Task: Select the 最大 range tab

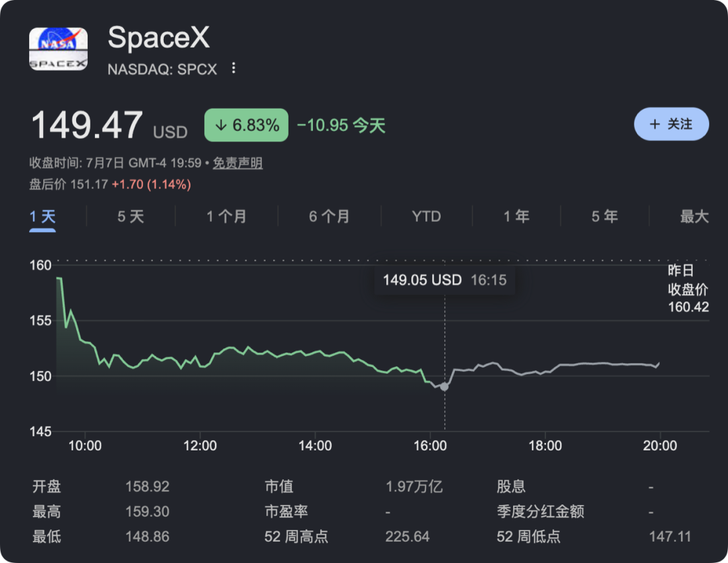Action: [x=694, y=216]
